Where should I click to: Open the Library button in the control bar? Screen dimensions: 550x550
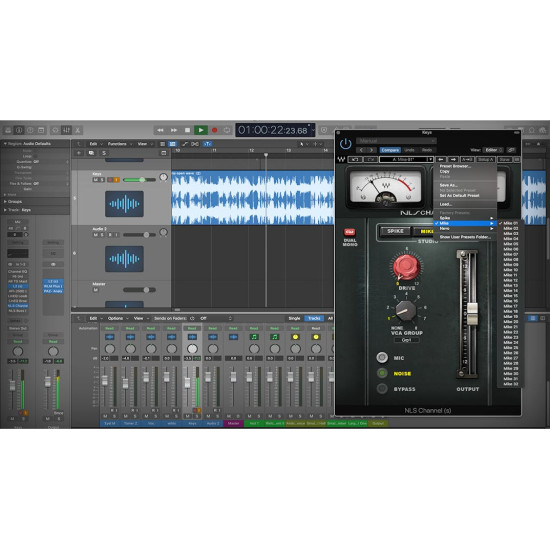coord(8,130)
